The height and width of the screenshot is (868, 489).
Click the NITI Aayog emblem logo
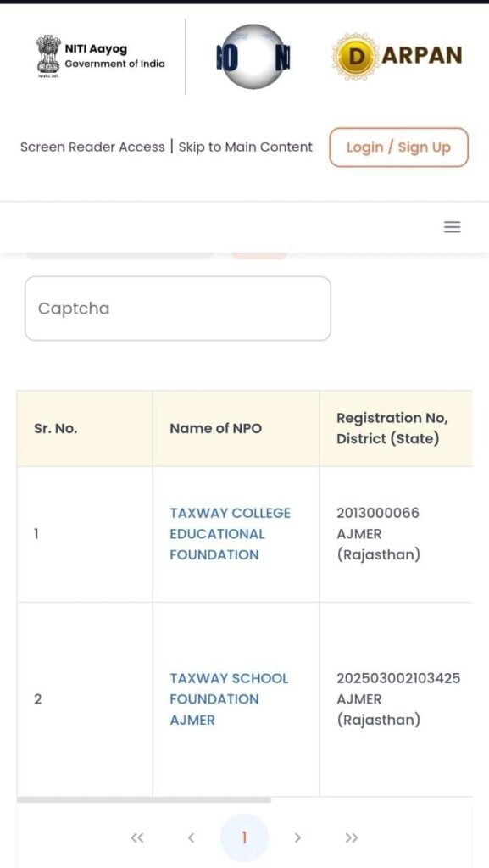pyautogui.click(x=48, y=56)
